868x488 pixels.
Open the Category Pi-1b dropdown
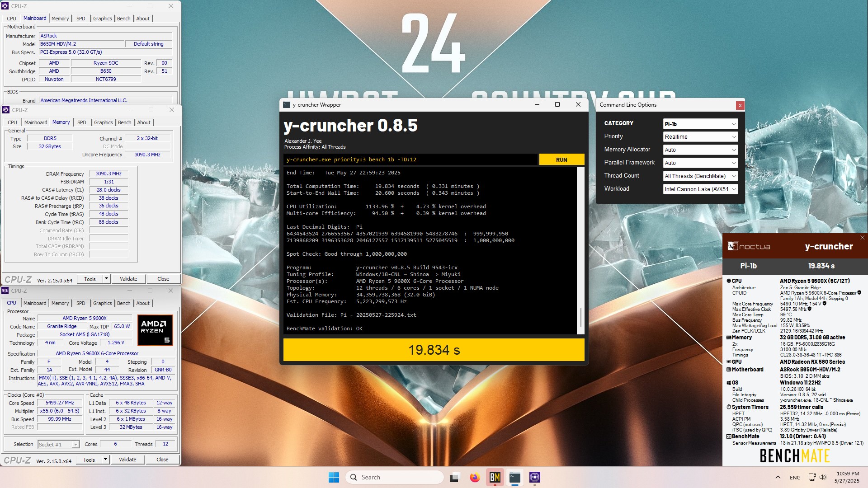pos(700,124)
